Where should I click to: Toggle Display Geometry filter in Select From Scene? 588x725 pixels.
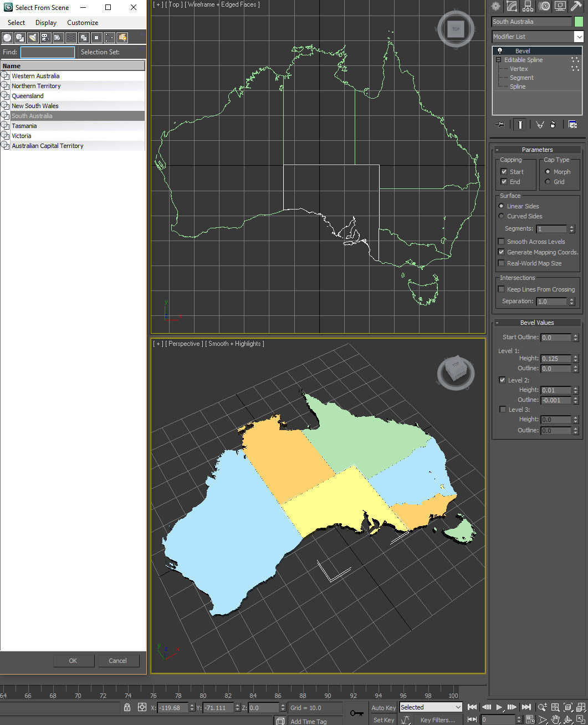(x=7, y=38)
